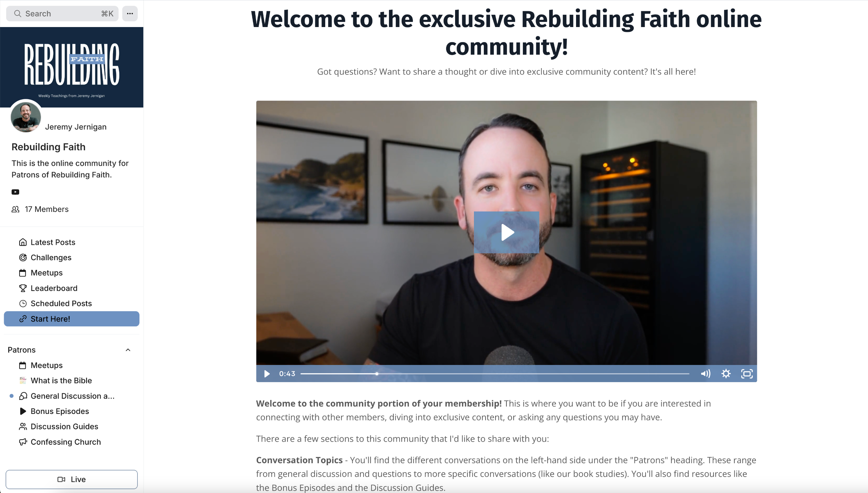This screenshot has height=493, width=868.
Task: Toggle play in the video control bar
Action: tap(267, 374)
